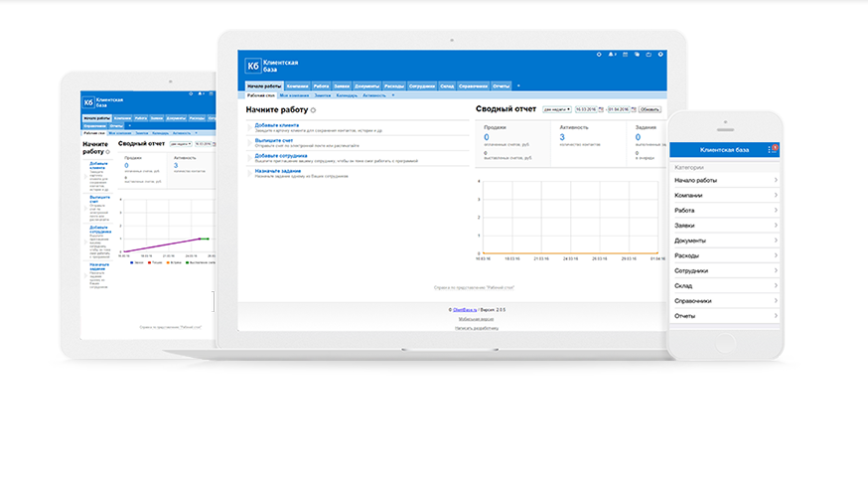This screenshot has width=868, height=485.
Task: Open the ClientBase.ru footer link on laptop
Action: pos(465,310)
